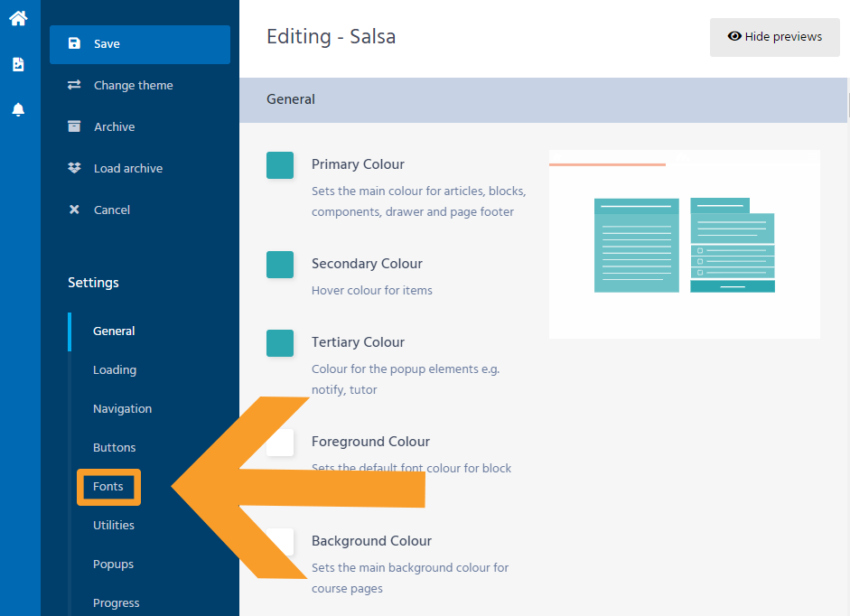Pick the Secondary Colour swatch
The image size is (850, 616).
click(x=280, y=265)
